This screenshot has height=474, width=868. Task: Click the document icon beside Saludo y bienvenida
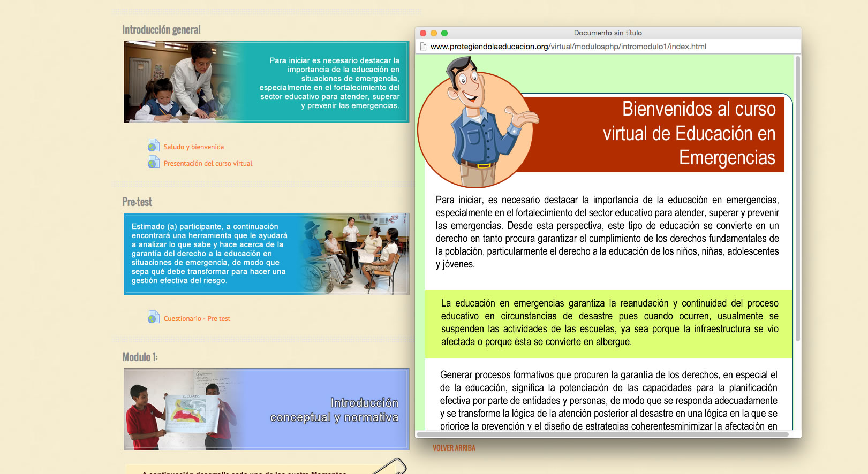pos(154,146)
